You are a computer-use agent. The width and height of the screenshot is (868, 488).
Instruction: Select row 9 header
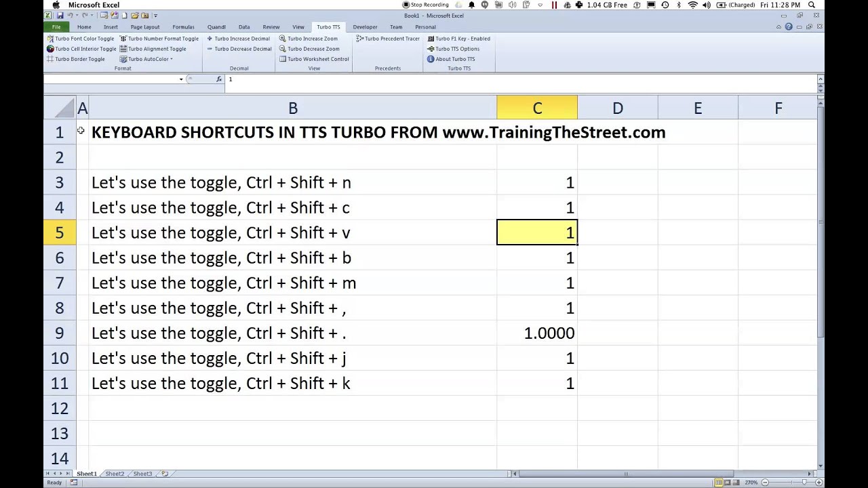pyautogui.click(x=60, y=333)
